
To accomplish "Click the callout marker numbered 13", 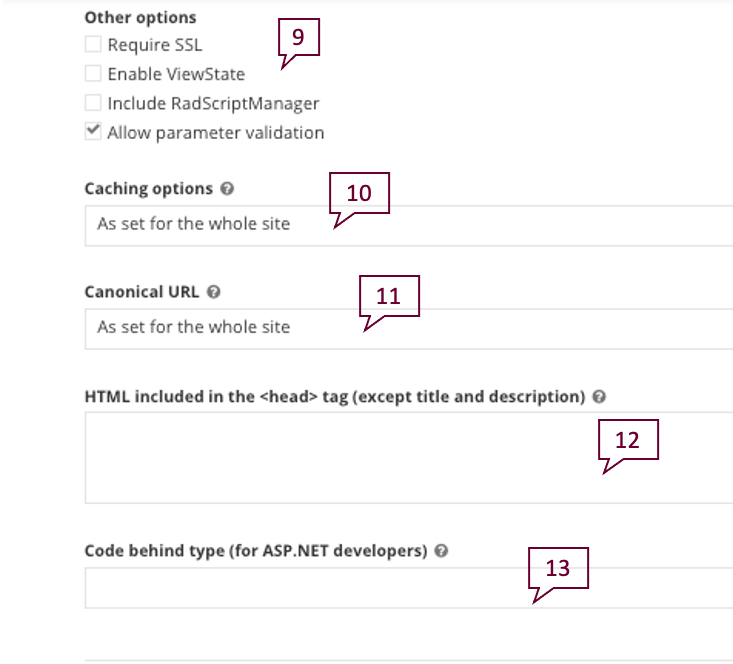I will click(x=558, y=568).
